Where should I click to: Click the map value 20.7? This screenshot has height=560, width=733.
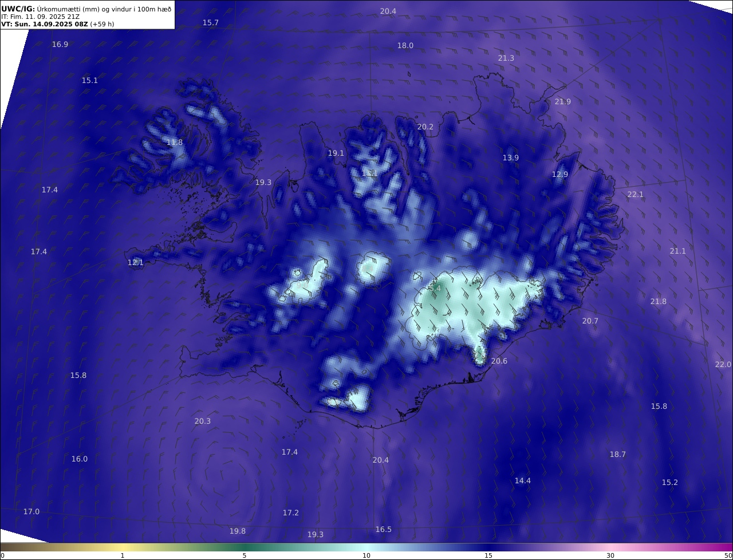[x=590, y=321]
